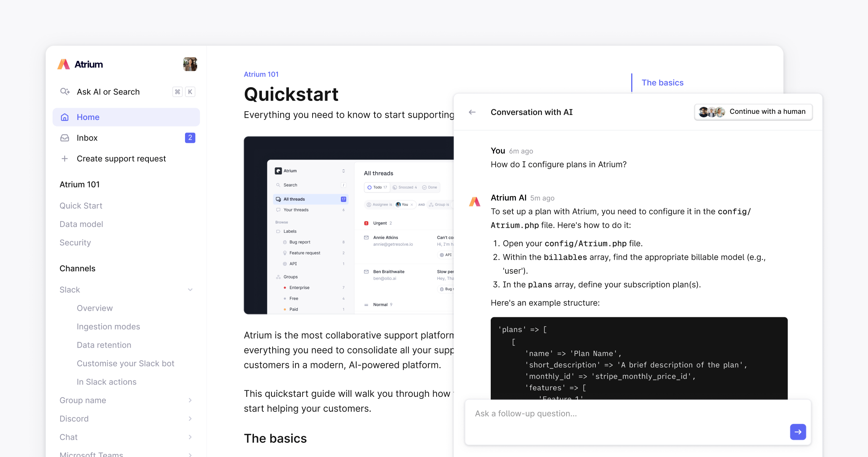This screenshot has width=868, height=457.
Task: Click the 6m ago timestamp
Action: pyautogui.click(x=521, y=151)
